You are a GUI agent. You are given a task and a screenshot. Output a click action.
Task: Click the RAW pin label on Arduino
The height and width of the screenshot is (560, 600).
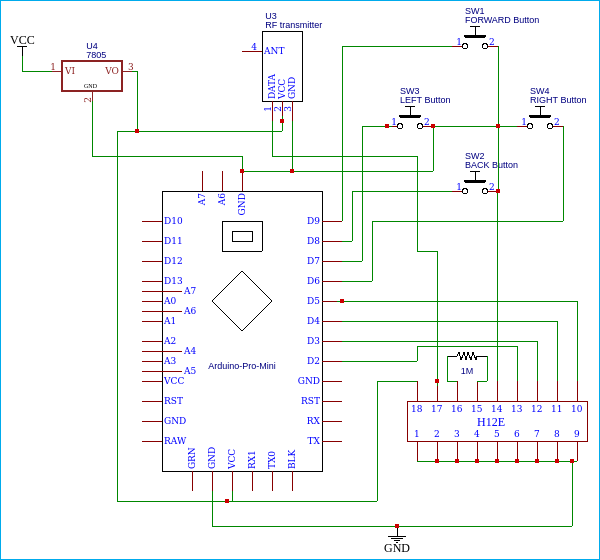175,441
